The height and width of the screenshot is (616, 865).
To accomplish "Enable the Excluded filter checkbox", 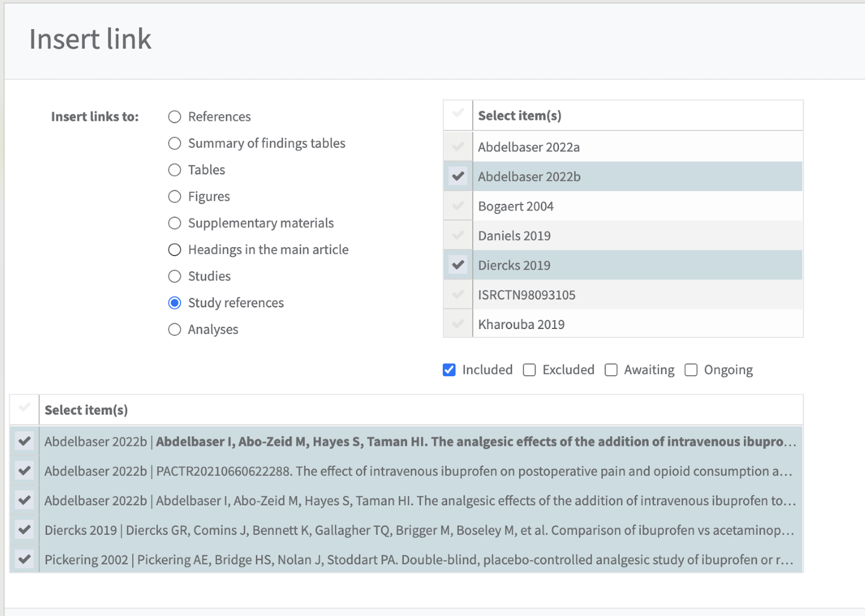I will pyautogui.click(x=529, y=370).
